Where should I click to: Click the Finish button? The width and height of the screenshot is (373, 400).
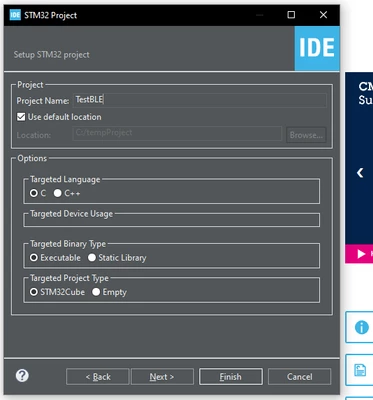click(231, 377)
